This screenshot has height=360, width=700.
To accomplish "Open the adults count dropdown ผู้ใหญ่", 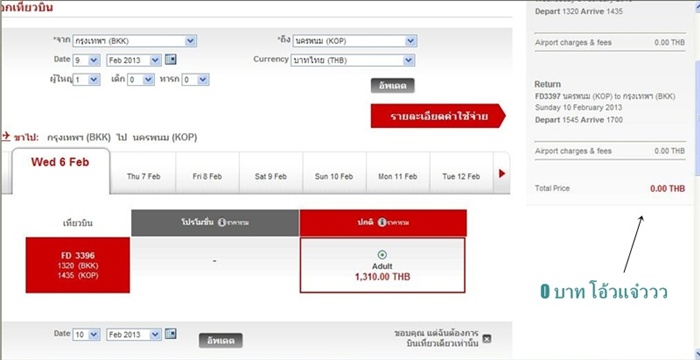I will pyautogui.click(x=86, y=80).
